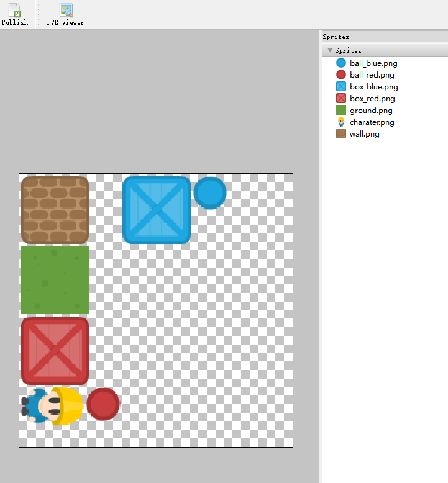The image size is (448, 483).
Task: Select the ground.png icon in sprite list
Action: (341, 110)
